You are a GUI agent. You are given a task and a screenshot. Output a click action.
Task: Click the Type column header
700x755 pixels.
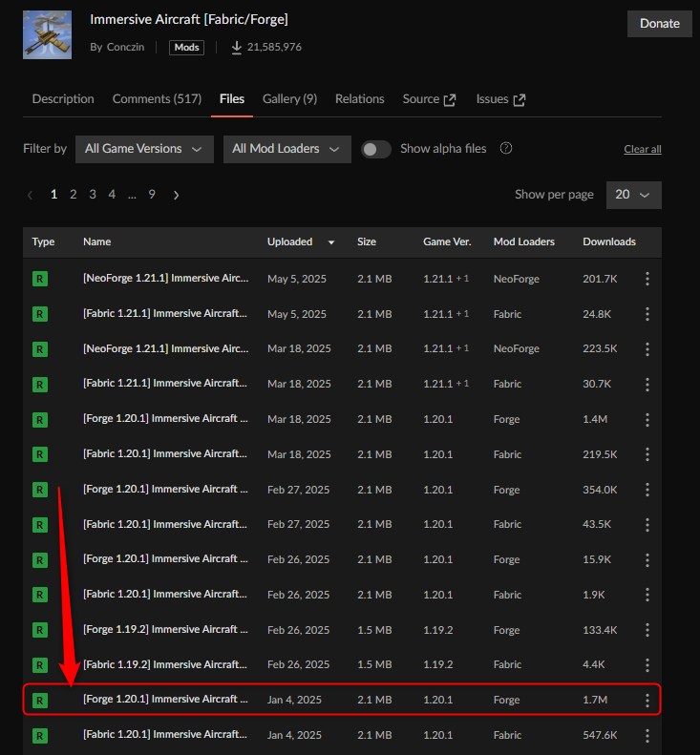point(43,241)
